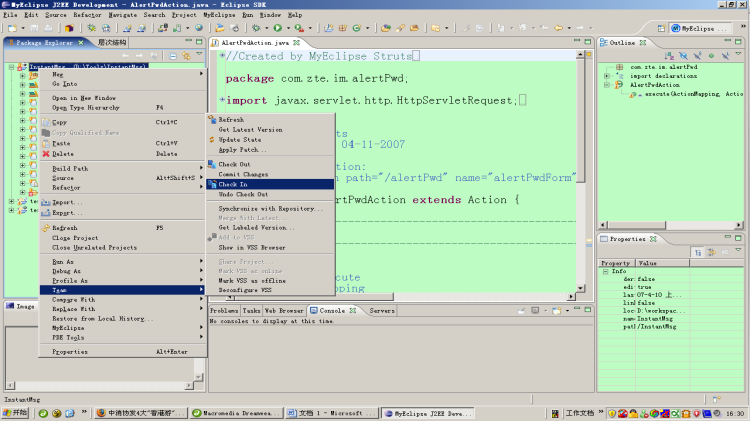Maximize the Outline view panel
The height and width of the screenshot is (421, 750).
tap(738, 42)
